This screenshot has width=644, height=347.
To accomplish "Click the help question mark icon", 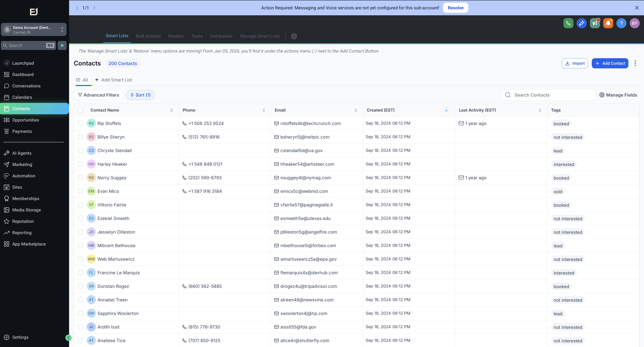I will (x=621, y=23).
